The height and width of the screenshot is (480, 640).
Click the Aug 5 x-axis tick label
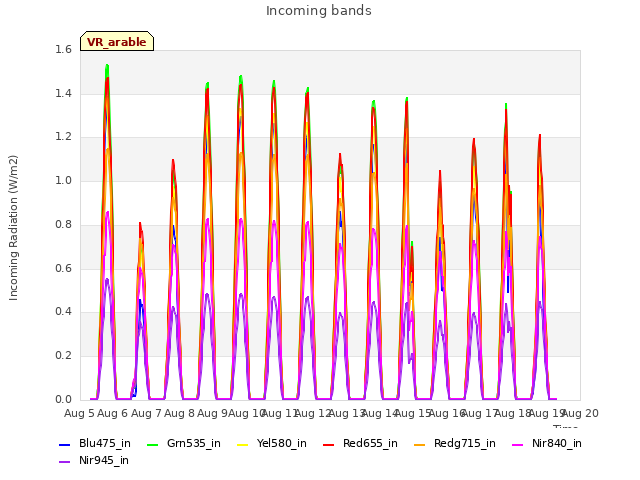(79, 413)
